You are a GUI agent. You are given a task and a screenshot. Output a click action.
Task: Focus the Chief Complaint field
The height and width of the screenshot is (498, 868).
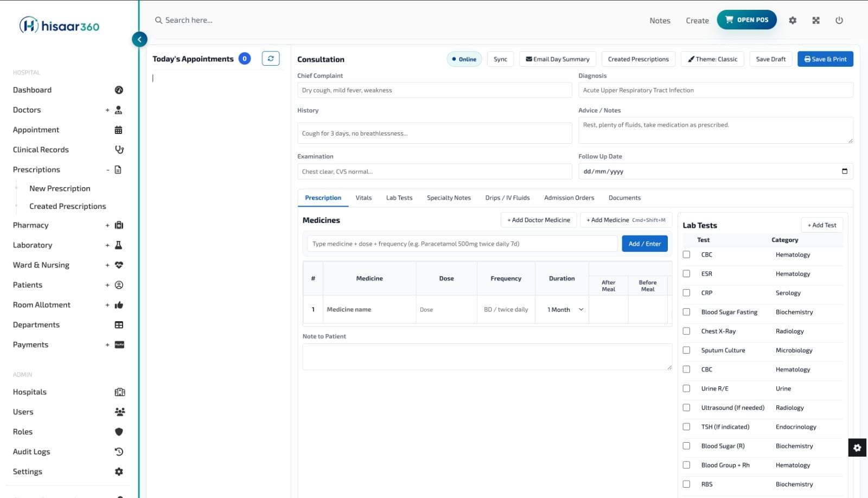pyautogui.click(x=435, y=90)
